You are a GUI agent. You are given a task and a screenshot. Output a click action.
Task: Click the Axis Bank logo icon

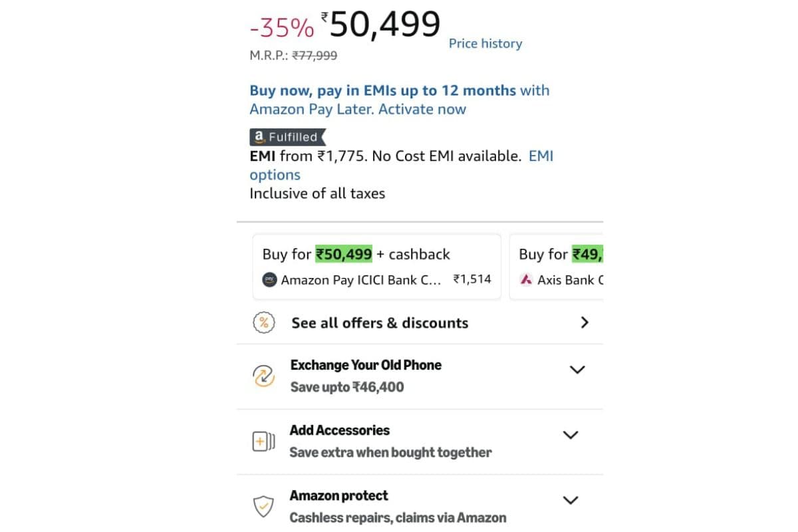526,280
